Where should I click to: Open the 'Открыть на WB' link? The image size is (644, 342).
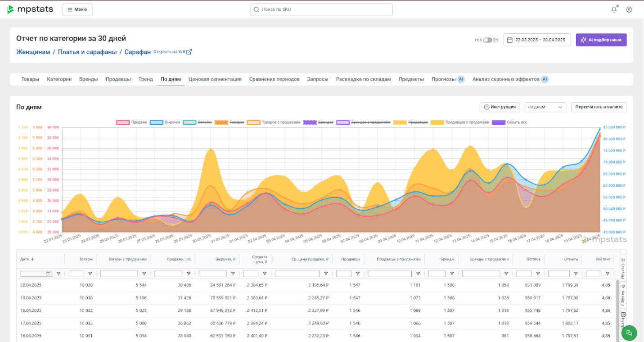tap(173, 52)
